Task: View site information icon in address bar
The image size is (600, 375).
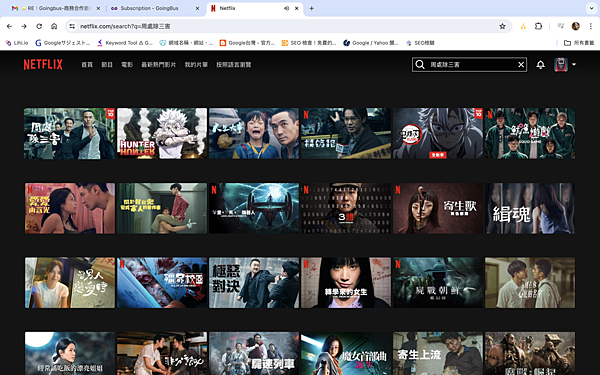Action: point(72,26)
